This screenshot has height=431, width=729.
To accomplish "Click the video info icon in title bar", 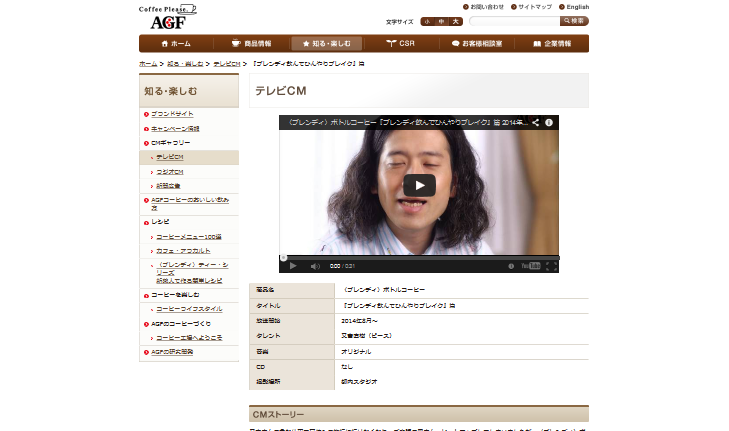I will pos(549,123).
